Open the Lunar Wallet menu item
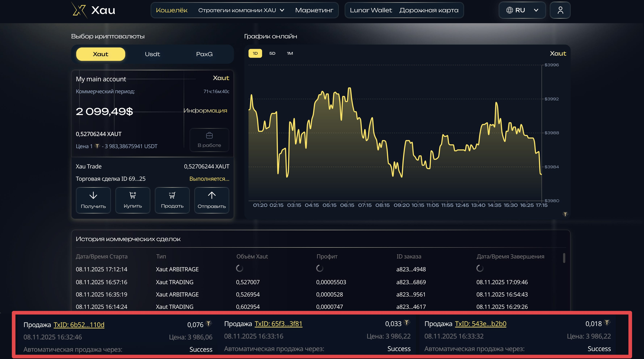644x359 pixels. (371, 10)
